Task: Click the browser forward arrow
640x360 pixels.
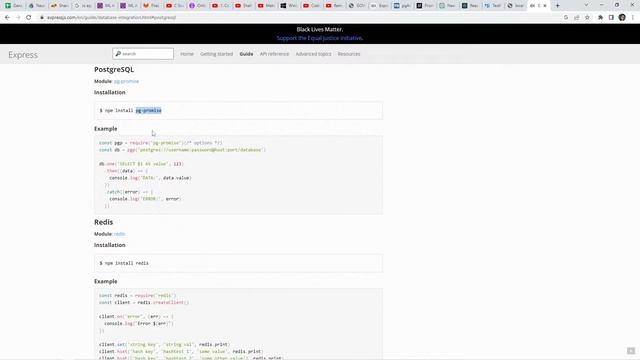Action: (x=18, y=18)
